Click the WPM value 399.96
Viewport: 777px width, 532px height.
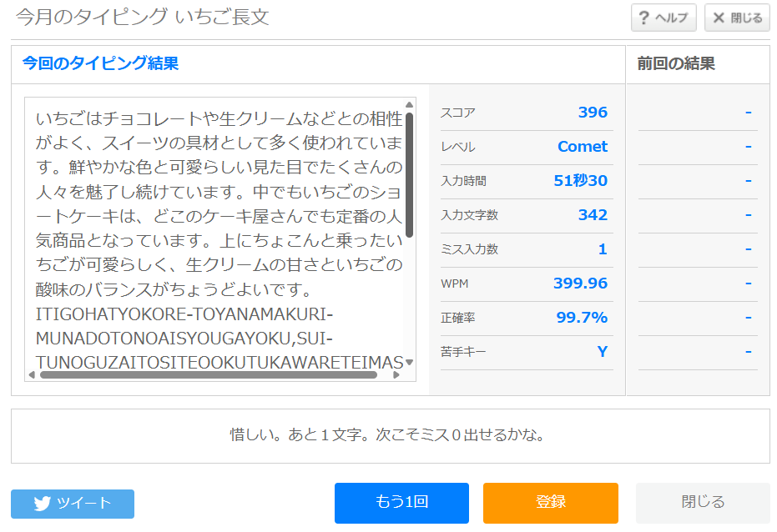pyautogui.click(x=580, y=283)
